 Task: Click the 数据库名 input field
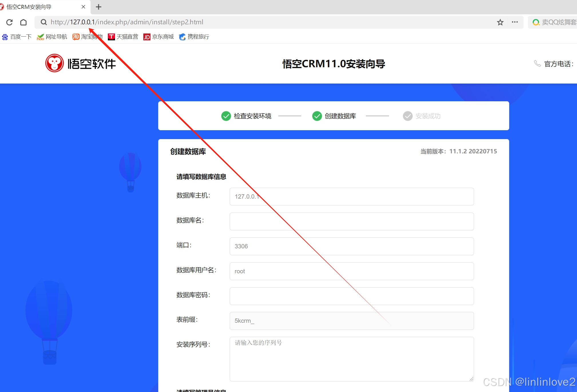[352, 221]
